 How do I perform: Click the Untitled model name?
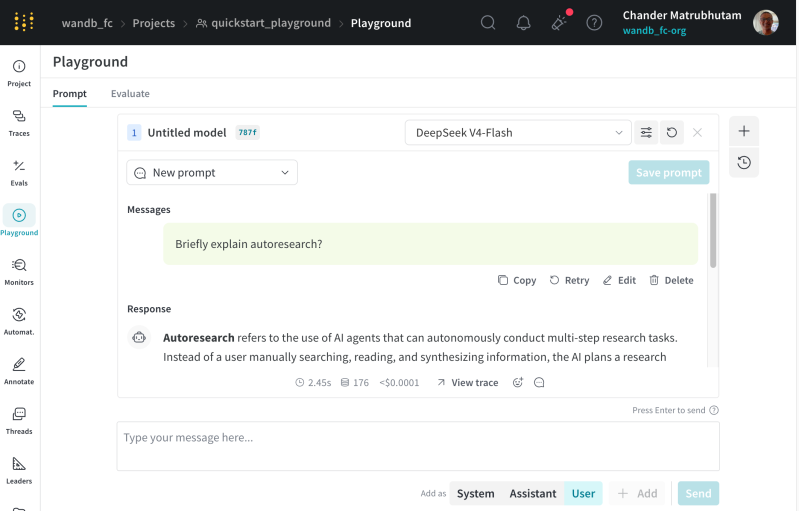(x=187, y=132)
